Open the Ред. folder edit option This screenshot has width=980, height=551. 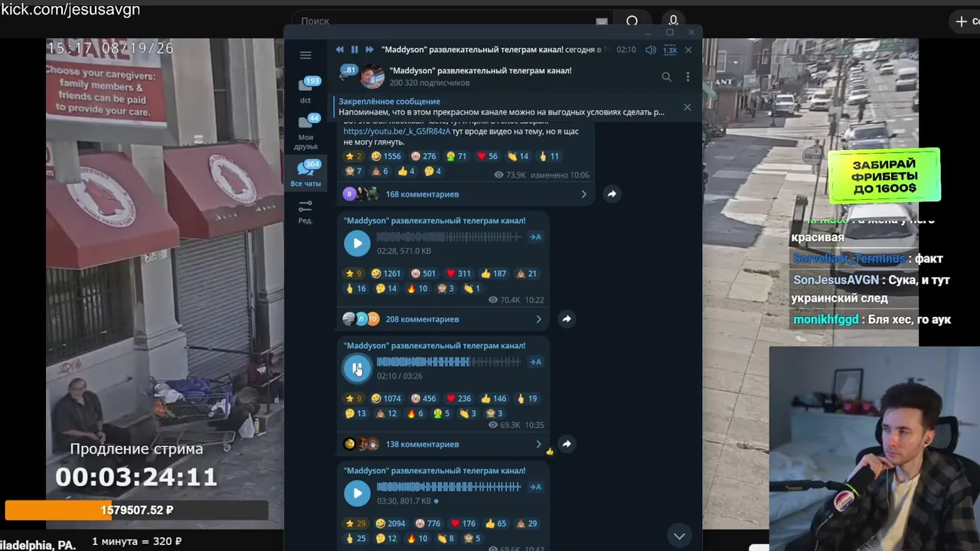pos(305,211)
